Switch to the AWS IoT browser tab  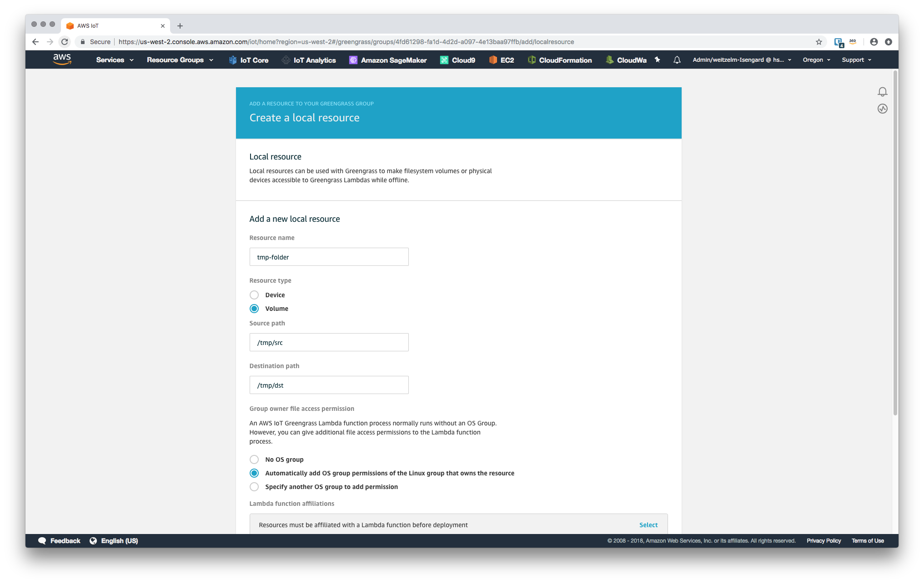115,26
